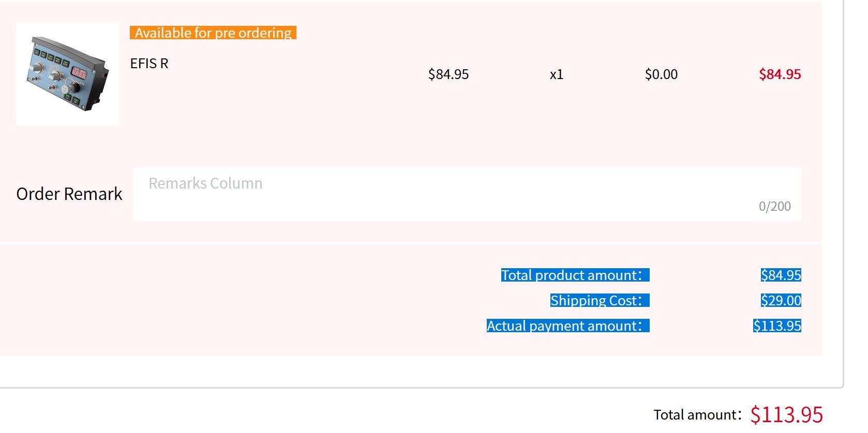
Task: Click the $29.00 shipping cost value
Action: click(781, 300)
